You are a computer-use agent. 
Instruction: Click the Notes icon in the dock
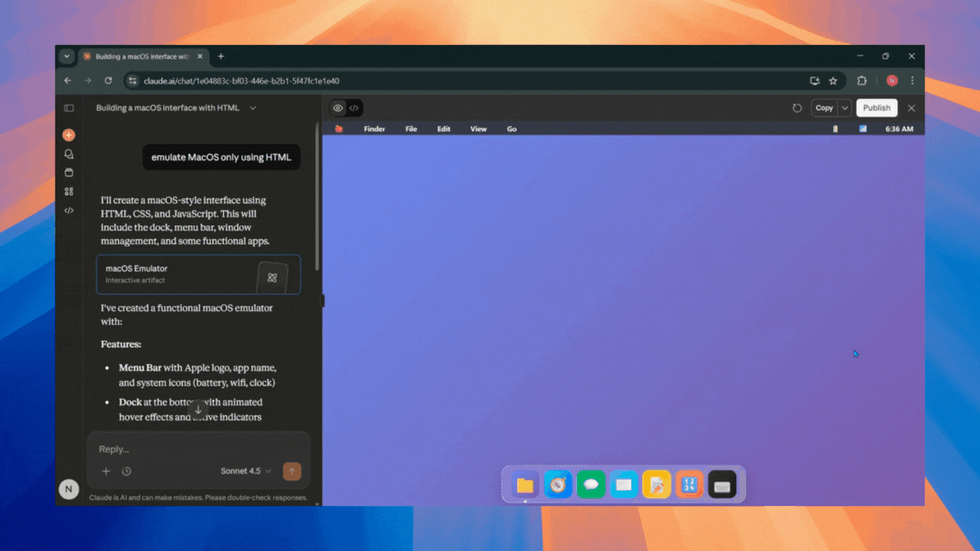point(657,485)
